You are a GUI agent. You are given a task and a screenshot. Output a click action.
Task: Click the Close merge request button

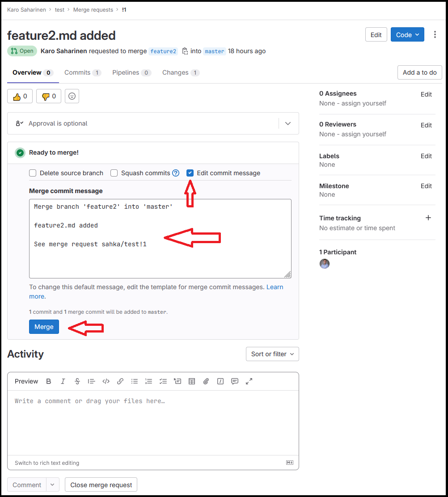point(101,485)
